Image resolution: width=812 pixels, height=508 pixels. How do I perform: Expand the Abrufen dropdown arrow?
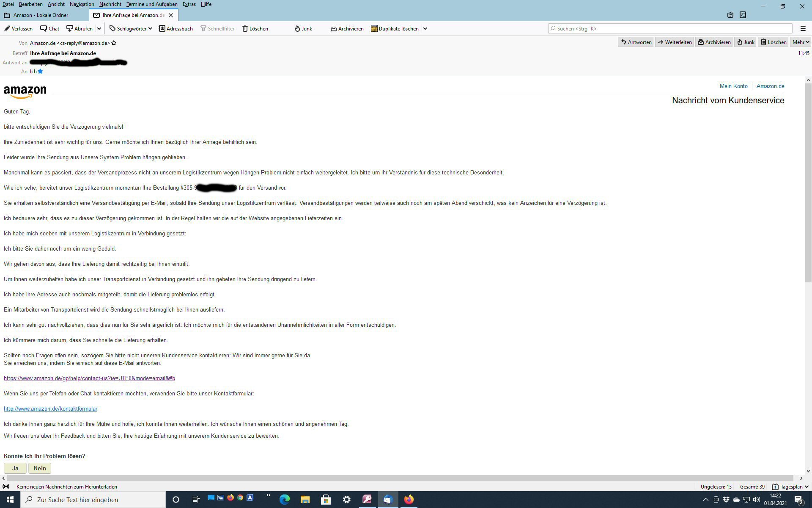[99, 29]
